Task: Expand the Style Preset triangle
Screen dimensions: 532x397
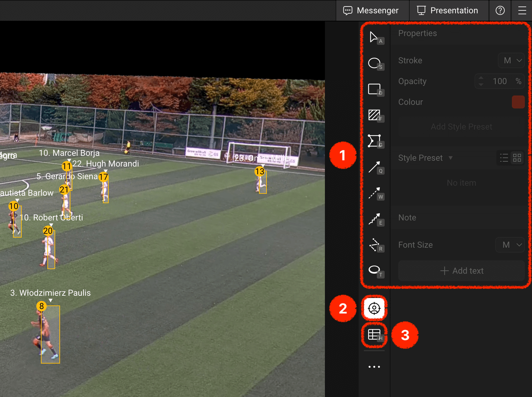Action: [x=451, y=158]
